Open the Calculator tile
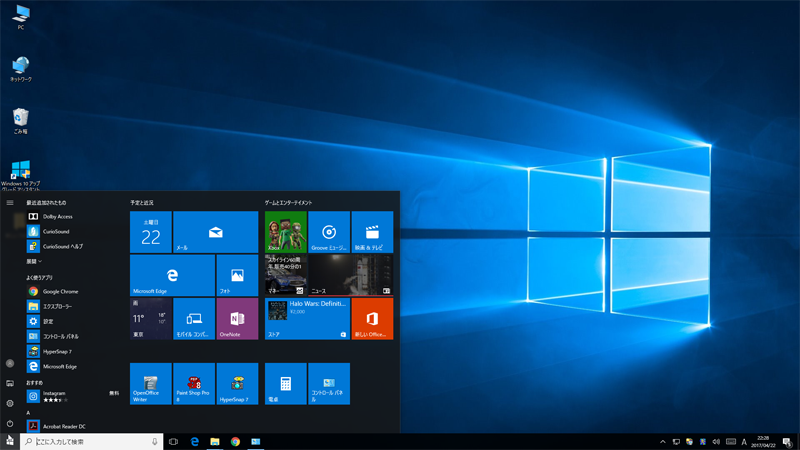The height and width of the screenshot is (450, 800). tap(286, 384)
